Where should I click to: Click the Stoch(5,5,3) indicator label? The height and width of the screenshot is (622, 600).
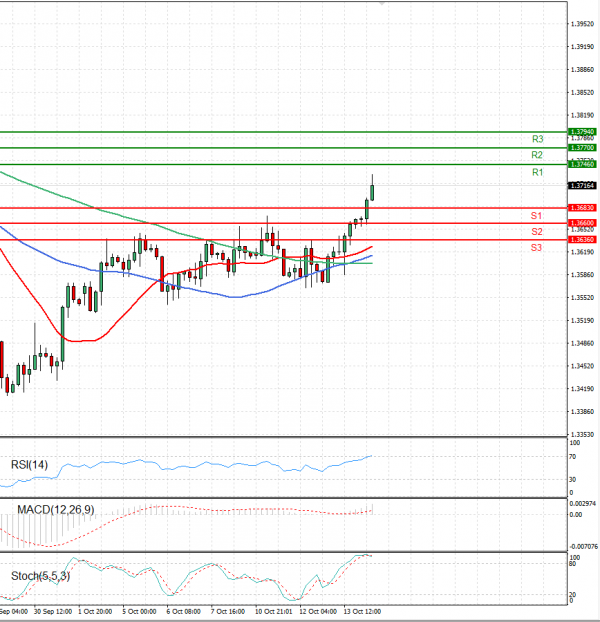pos(40,576)
